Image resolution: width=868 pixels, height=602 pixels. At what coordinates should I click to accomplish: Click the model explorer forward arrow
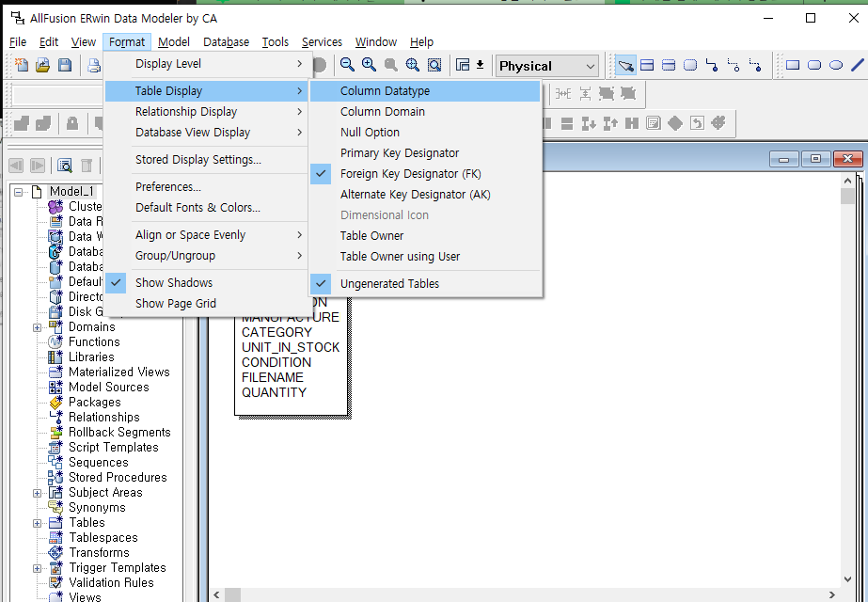37,165
